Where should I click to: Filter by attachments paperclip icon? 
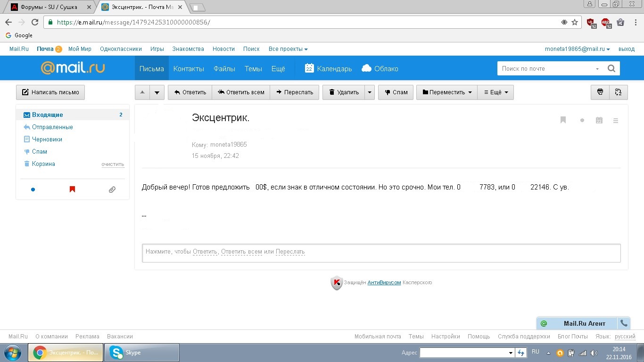pos(112,189)
